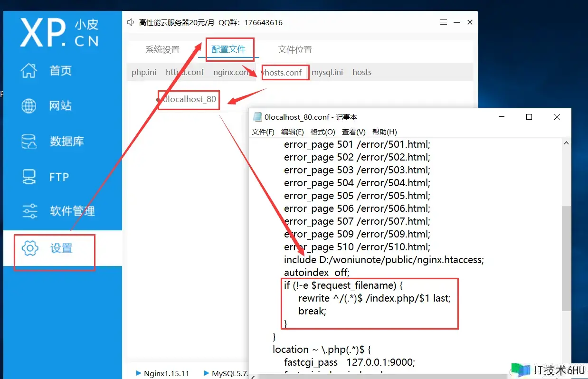Select the vhosts.conf file tab
The image size is (588, 379).
282,72
